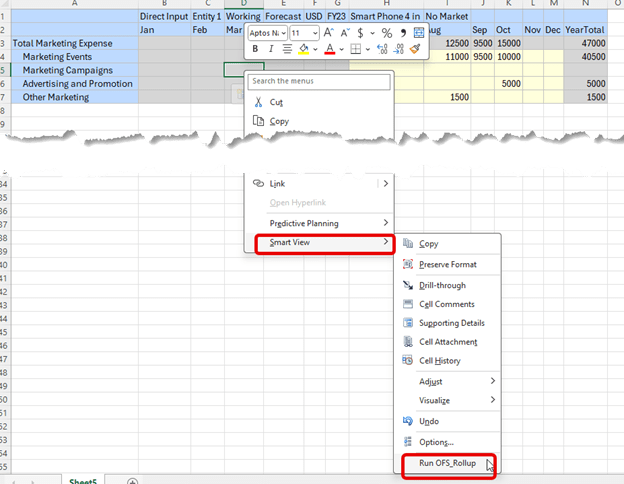Click the Decrease Font Size icon

(345, 33)
